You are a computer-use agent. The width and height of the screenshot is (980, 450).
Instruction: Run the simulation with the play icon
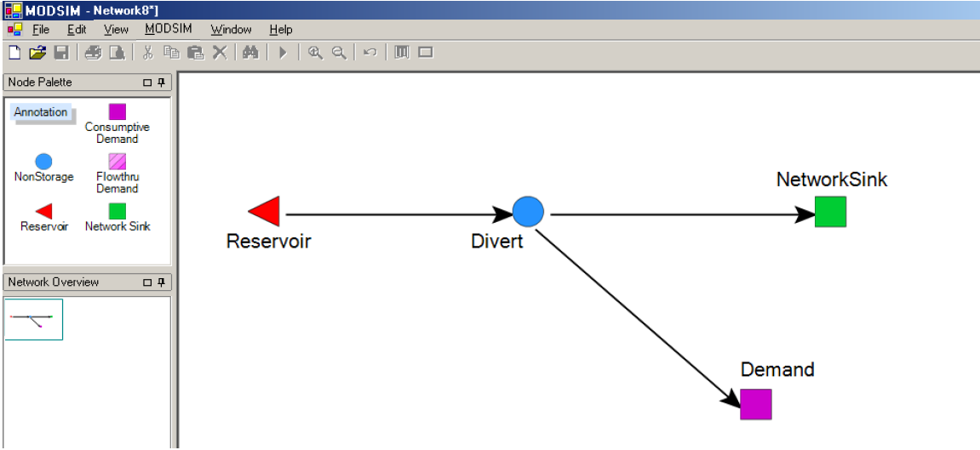pyautogui.click(x=283, y=53)
